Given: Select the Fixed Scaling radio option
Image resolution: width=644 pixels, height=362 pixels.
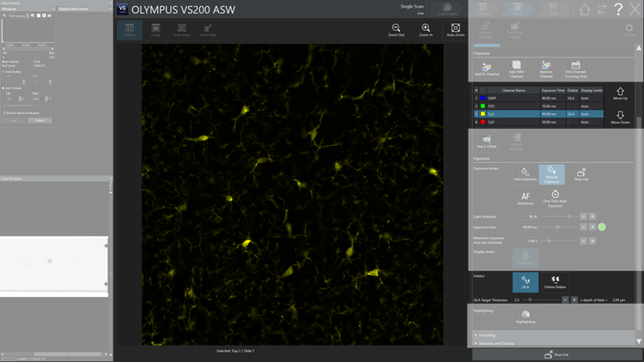Looking at the screenshot, I should click(x=3, y=71).
